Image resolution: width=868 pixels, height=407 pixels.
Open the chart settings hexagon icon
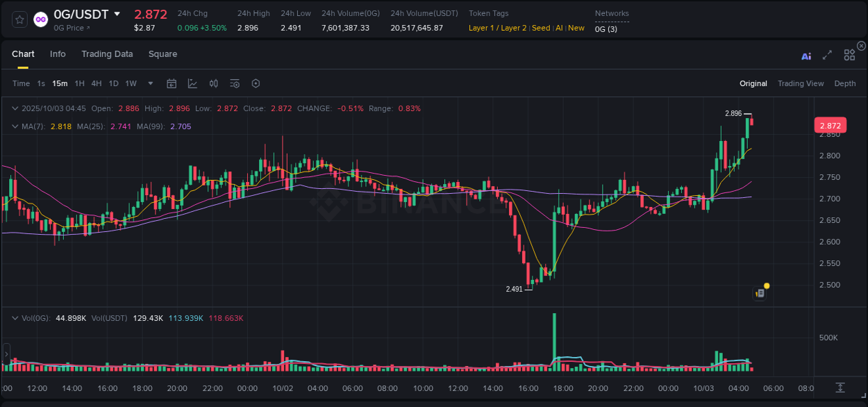[x=256, y=83]
